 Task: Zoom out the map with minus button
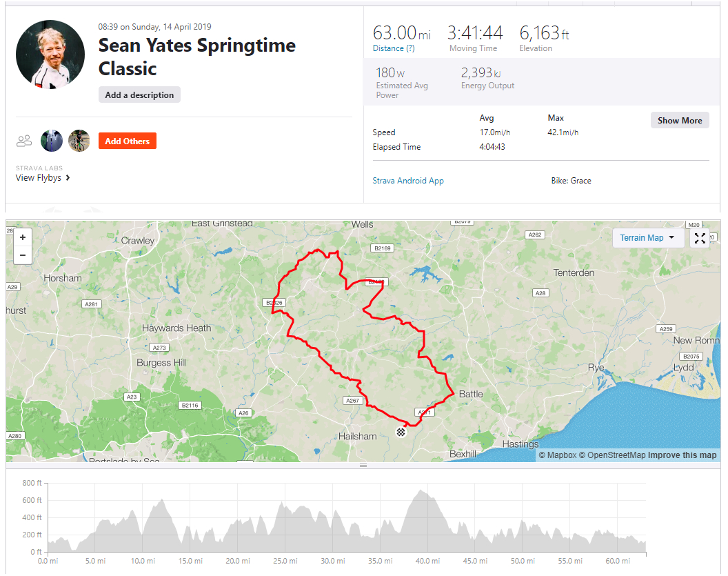coord(23,255)
